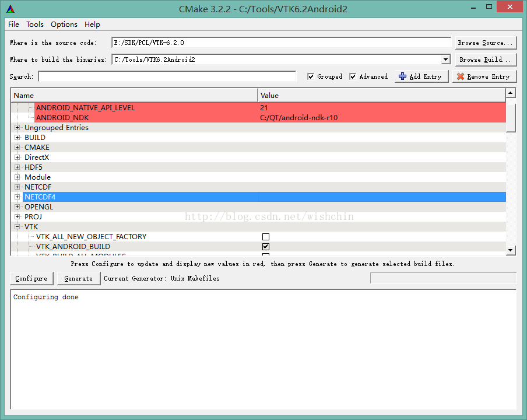Expand the NETCDF group

point(17,187)
